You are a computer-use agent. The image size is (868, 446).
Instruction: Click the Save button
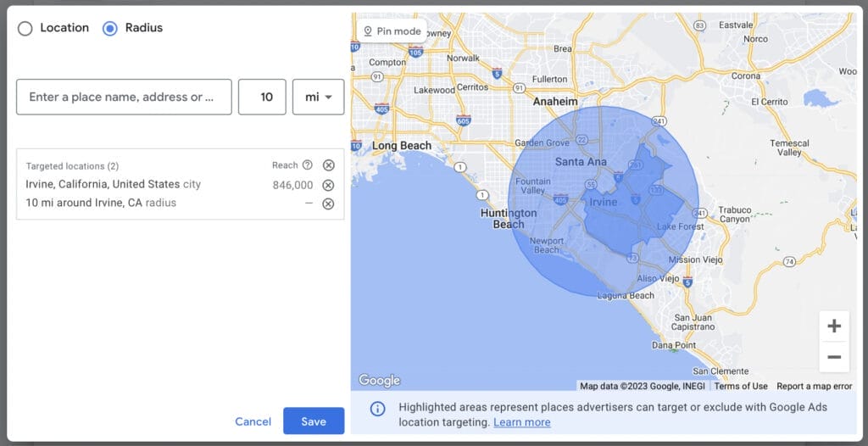pyautogui.click(x=314, y=421)
